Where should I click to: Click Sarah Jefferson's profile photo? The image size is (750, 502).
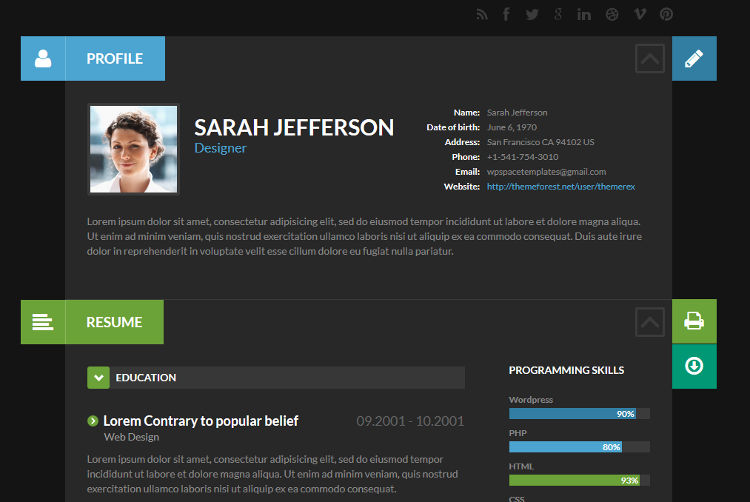click(x=133, y=149)
